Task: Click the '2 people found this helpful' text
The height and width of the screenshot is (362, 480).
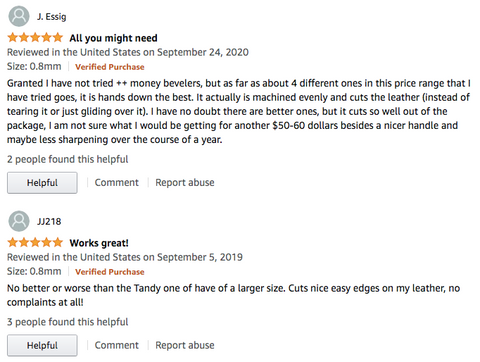Action: tap(68, 159)
